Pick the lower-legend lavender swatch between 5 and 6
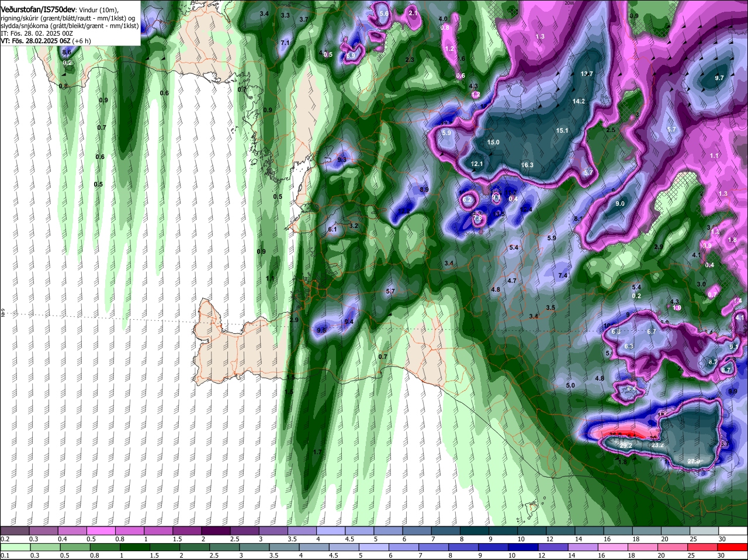Viewport: 748px width, 560px height. tap(375, 547)
